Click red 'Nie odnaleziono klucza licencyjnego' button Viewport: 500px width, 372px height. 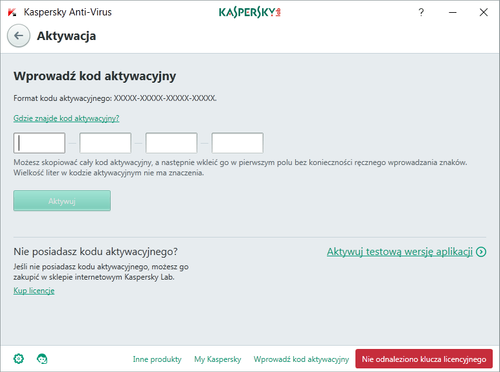(424, 359)
